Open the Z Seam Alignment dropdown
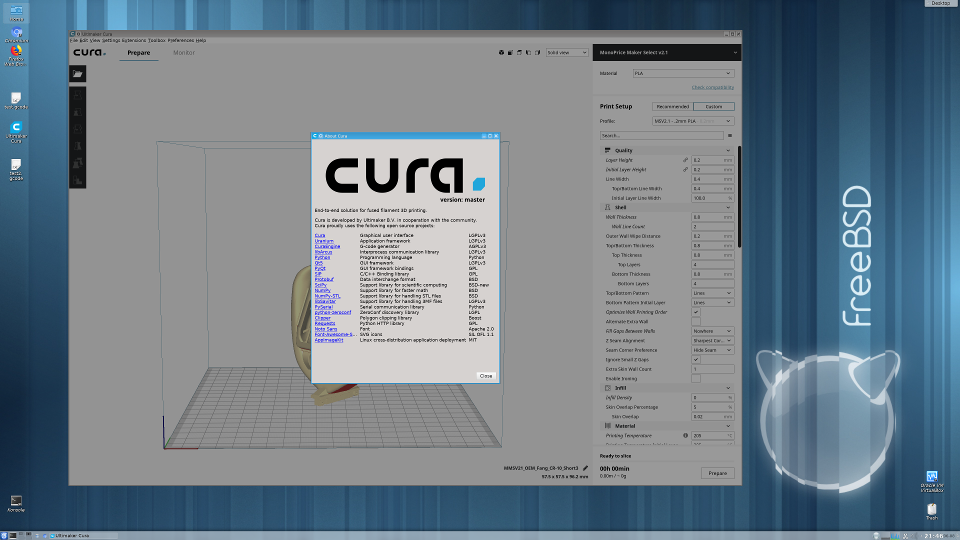Viewport: 960px width, 540px height. pyautogui.click(x=712, y=340)
